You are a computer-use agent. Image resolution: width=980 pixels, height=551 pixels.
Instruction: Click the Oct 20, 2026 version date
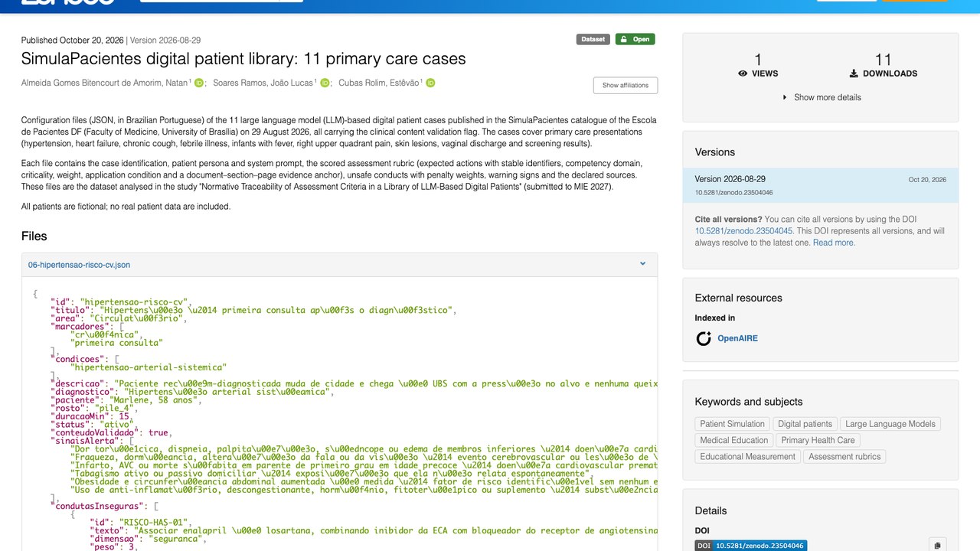pyautogui.click(x=927, y=180)
